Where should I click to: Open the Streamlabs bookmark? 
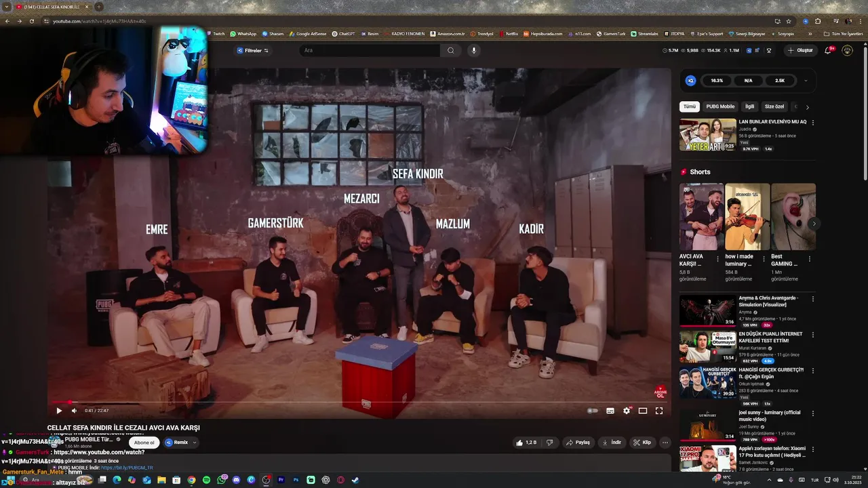[x=644, y=33]
